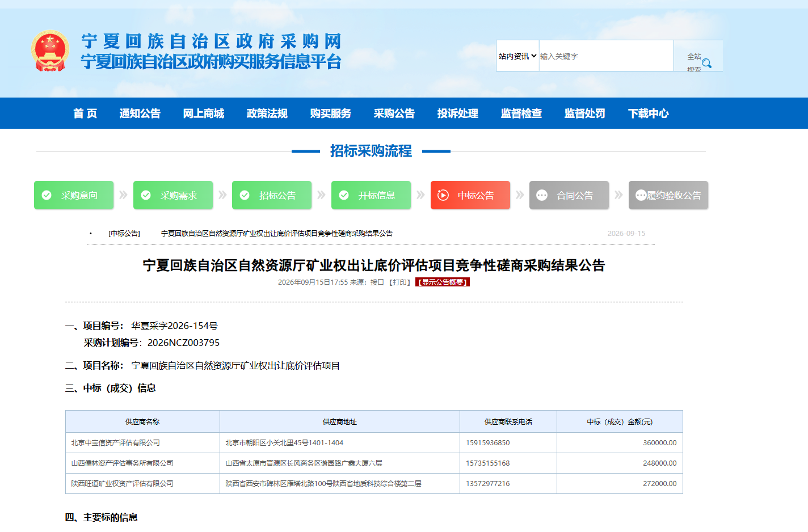
Task: Click checkmark icon on 采购意向 step
Action: [47, 195]
